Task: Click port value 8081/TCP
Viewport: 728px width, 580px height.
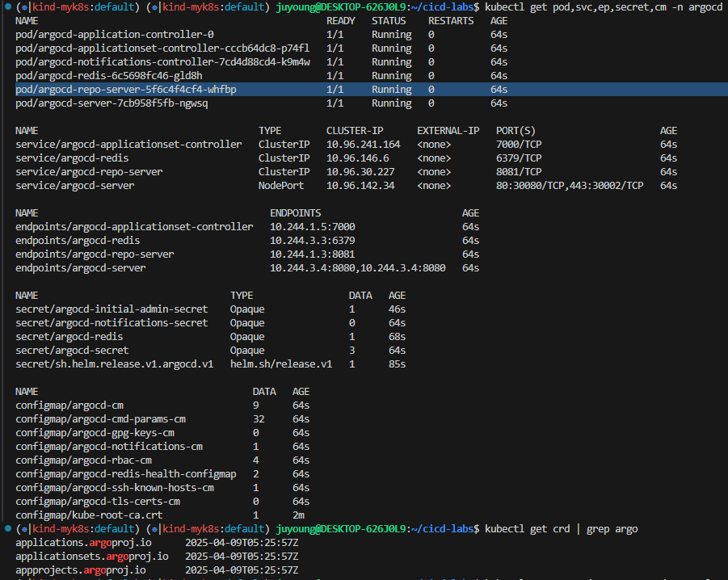Action: pos(519,172)
